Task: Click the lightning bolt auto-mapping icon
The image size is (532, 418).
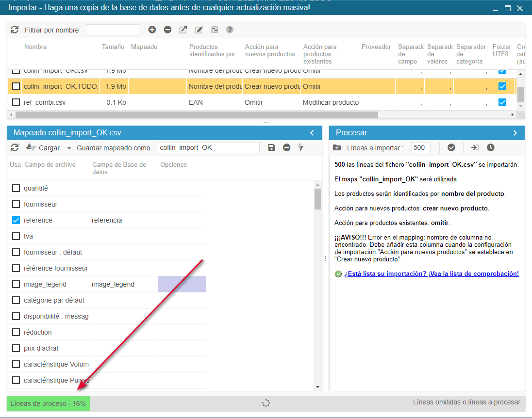Action: click(x=301, y=147)
